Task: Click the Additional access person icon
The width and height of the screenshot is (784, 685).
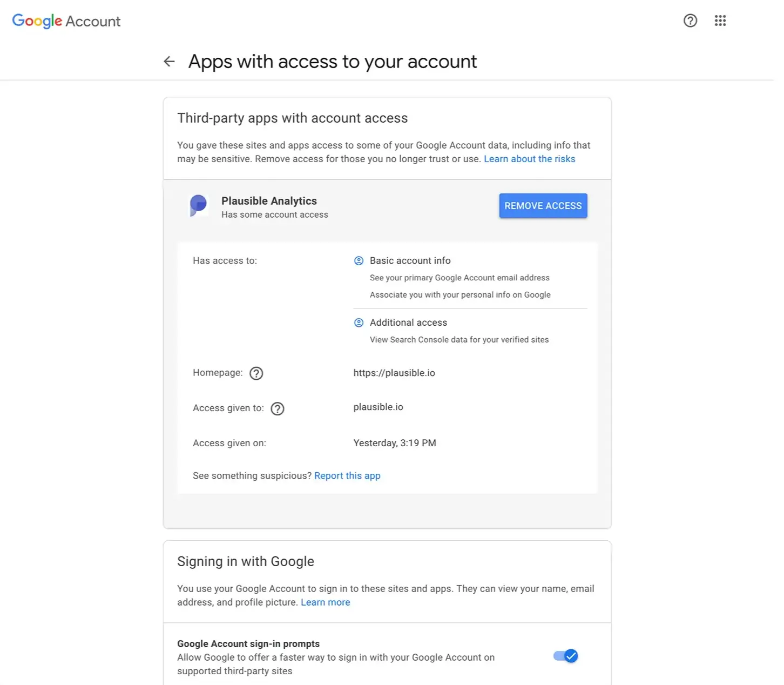Action: pos(359,323)
